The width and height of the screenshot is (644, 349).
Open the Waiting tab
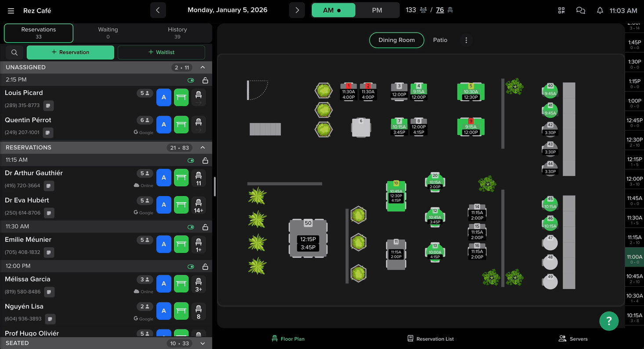coord(108,33)
